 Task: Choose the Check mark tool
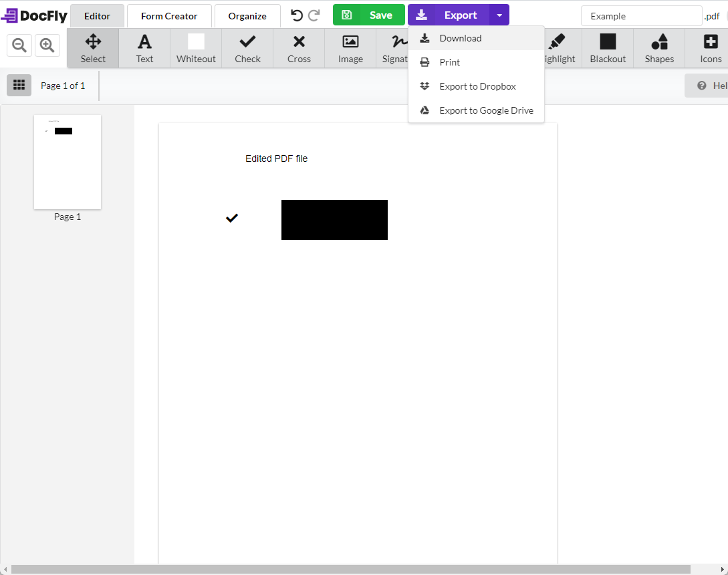(x=247, y=47)
